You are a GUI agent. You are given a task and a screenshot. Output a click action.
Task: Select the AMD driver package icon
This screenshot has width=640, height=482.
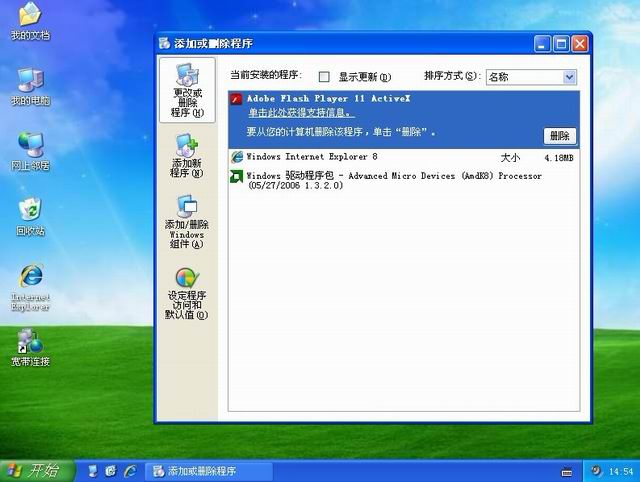coord(237,176)
